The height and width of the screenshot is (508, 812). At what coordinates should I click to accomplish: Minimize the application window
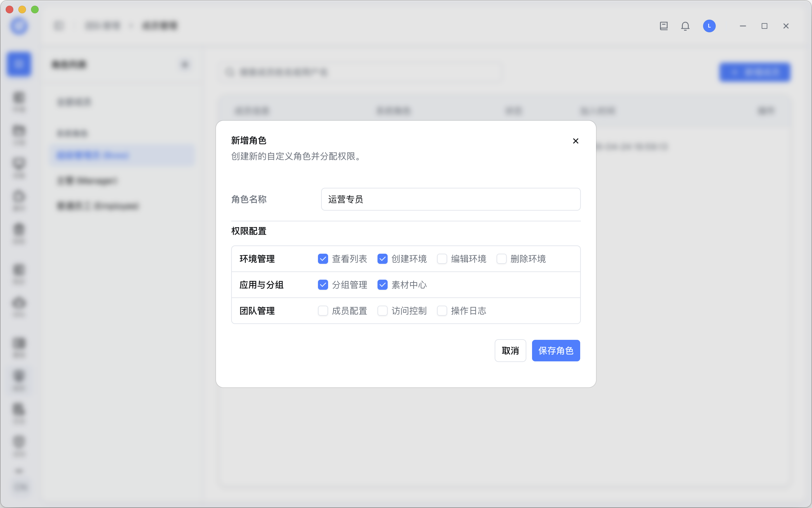pyautogui.click(x=742, y=26)
